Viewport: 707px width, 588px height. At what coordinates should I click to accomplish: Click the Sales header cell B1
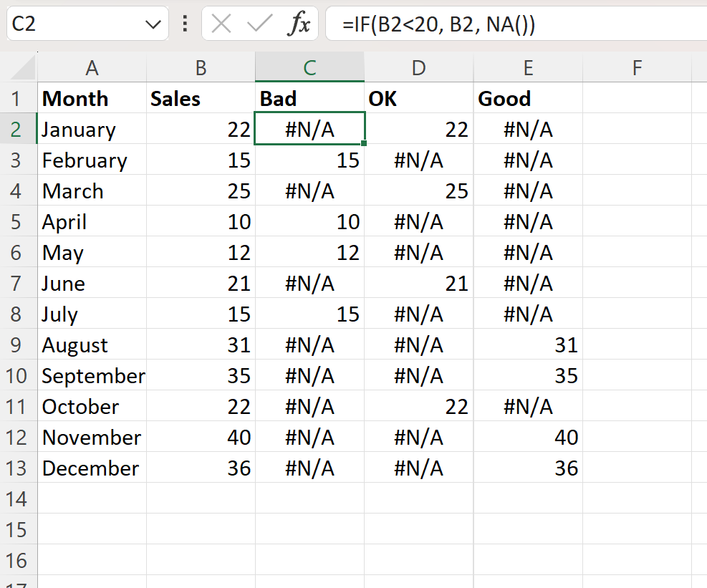pyautogui.click(x=201, y=99)
